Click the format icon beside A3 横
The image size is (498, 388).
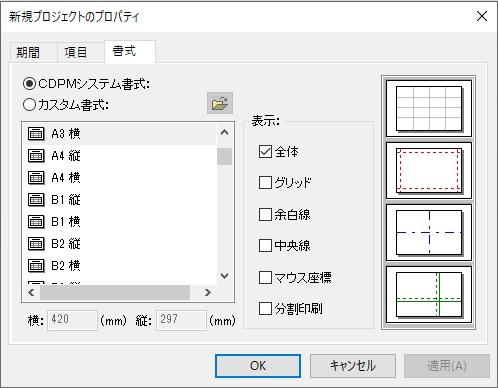(36, 134)
